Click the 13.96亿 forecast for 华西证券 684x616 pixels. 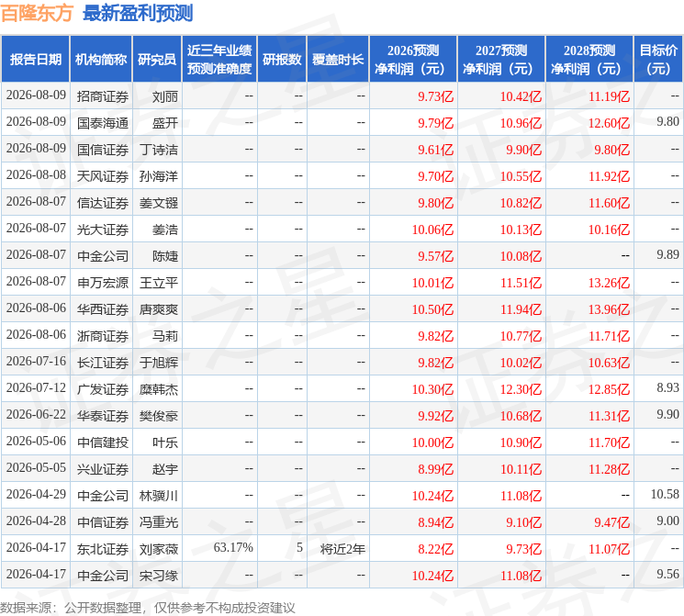click(609, 309)
